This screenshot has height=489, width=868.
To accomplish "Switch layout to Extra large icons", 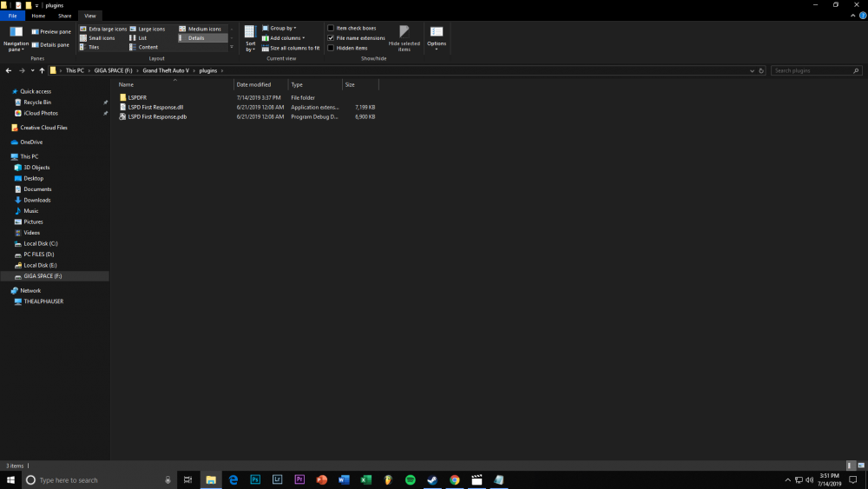I will click(103, 29).
